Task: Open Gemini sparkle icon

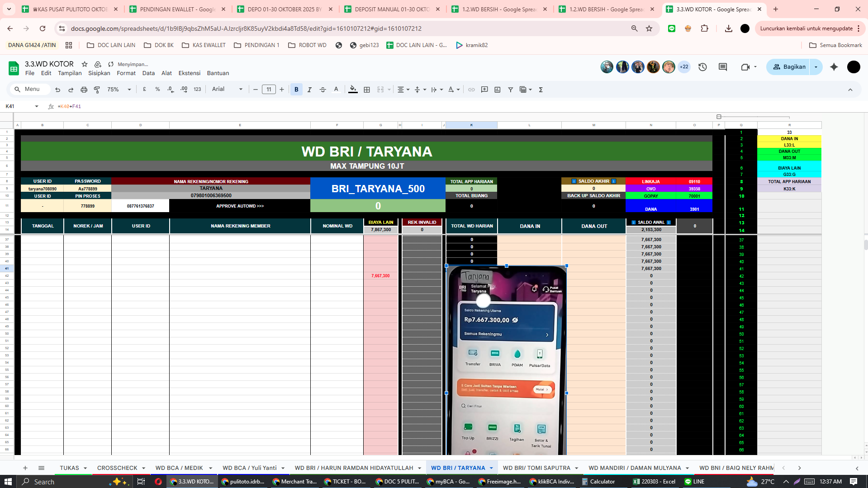Action: [834, 67]
